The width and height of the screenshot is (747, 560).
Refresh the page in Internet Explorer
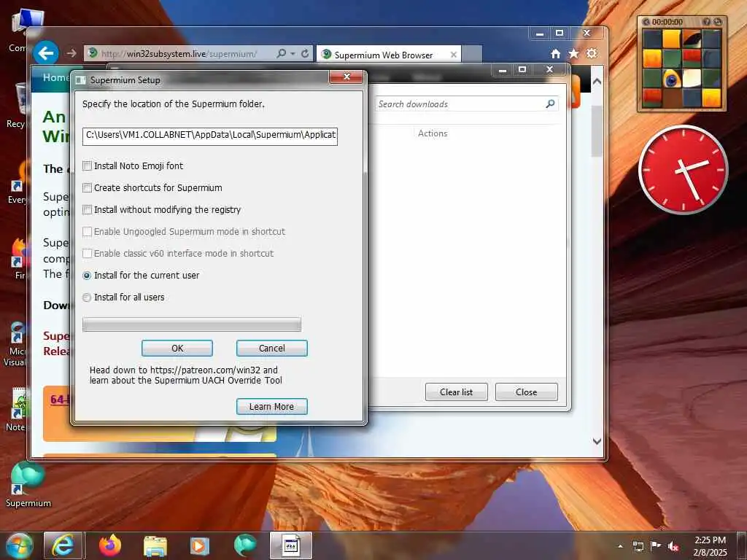305,53
